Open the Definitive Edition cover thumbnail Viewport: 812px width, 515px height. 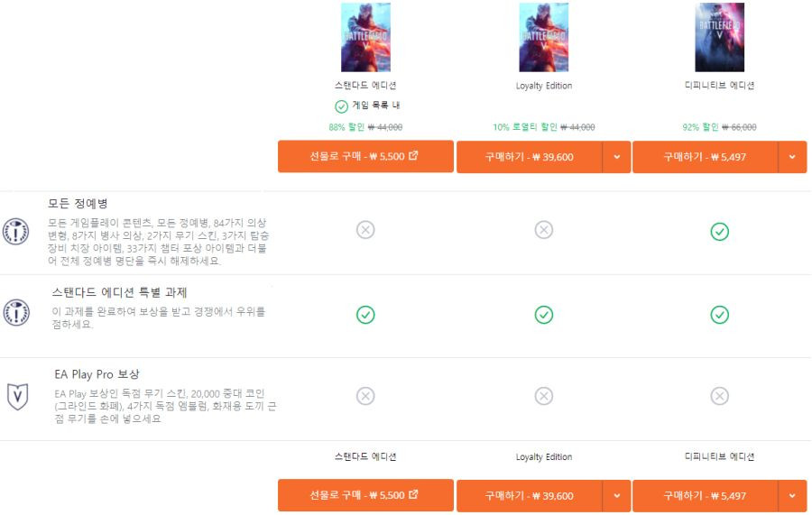[719, 37]
